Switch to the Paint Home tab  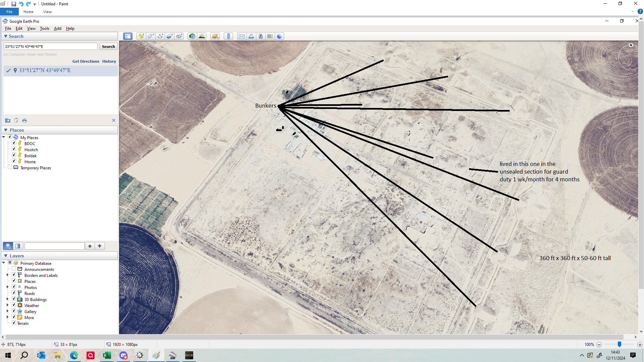[29, 12]
